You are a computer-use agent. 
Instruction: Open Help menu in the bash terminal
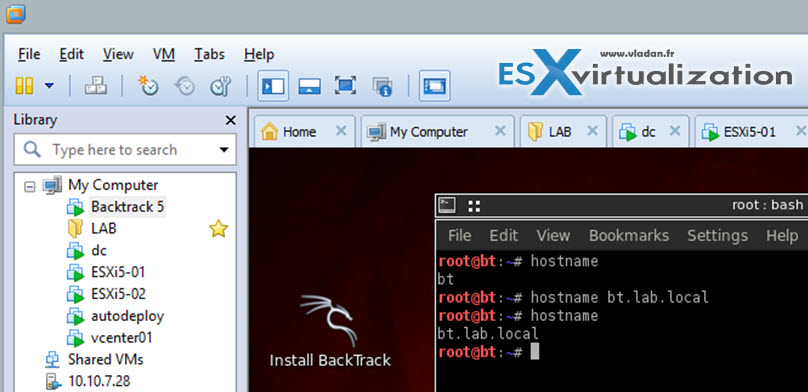coord(782,235)
